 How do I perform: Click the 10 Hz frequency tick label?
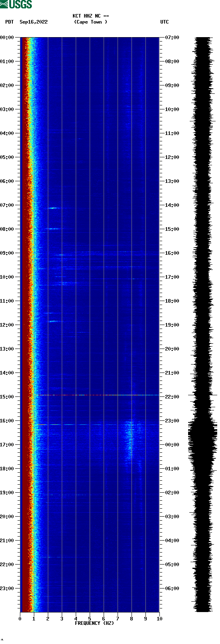pos(159,619)
